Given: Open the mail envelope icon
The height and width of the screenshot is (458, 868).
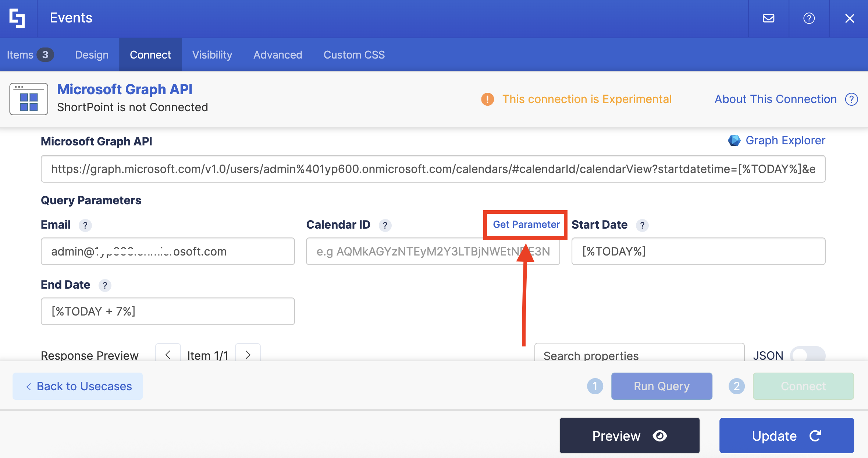Looking at the screenshot, I should 768,18.
